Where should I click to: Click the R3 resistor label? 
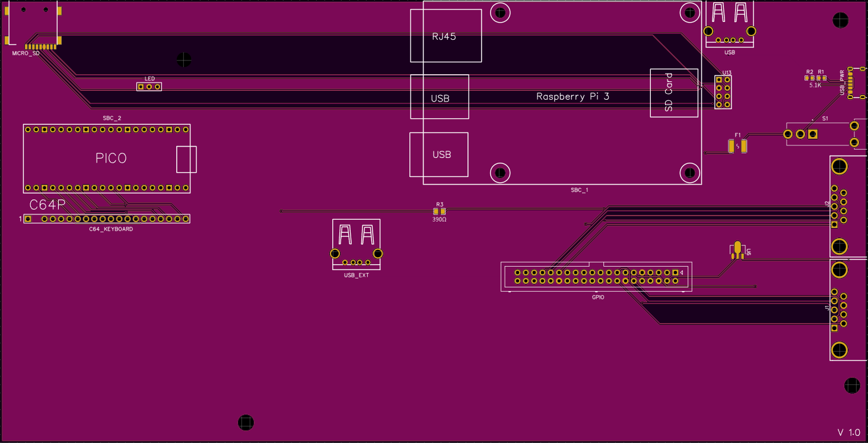tap(440, 205)
